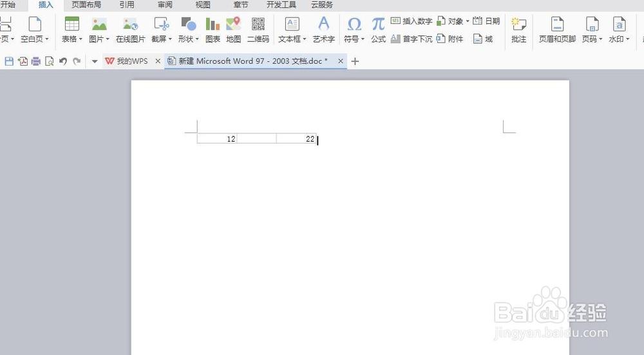Switch to the 开始 ribbon tab
The image size is (644, 355).
click(x=7, y=5)
